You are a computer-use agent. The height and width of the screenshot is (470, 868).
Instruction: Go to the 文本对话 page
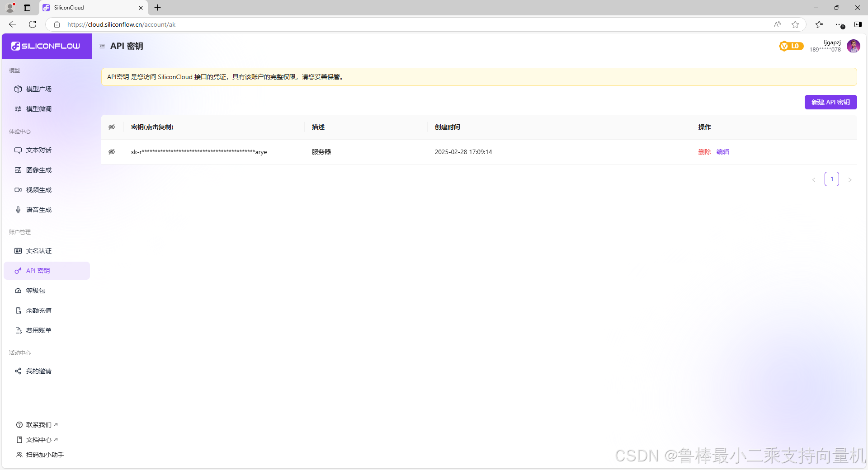47,150
